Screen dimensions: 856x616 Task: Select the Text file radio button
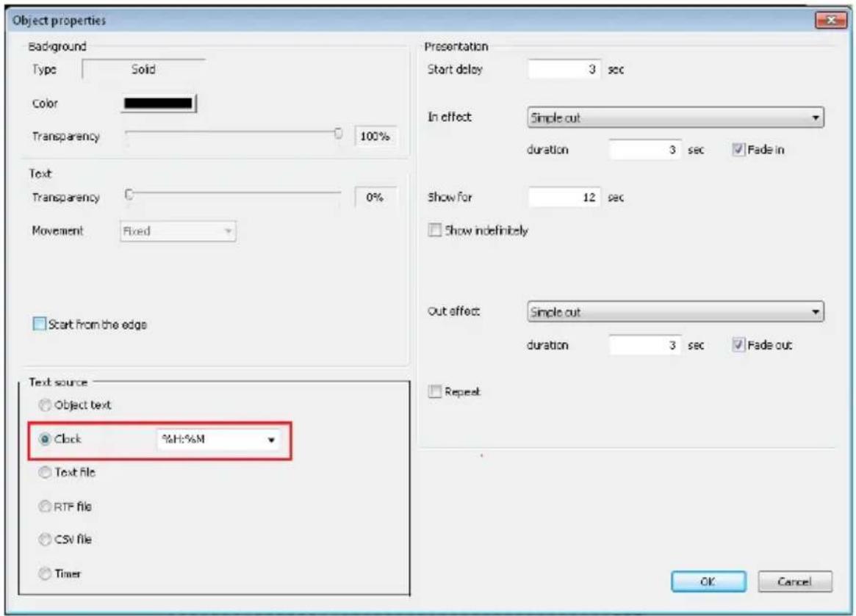pos(45,473)
